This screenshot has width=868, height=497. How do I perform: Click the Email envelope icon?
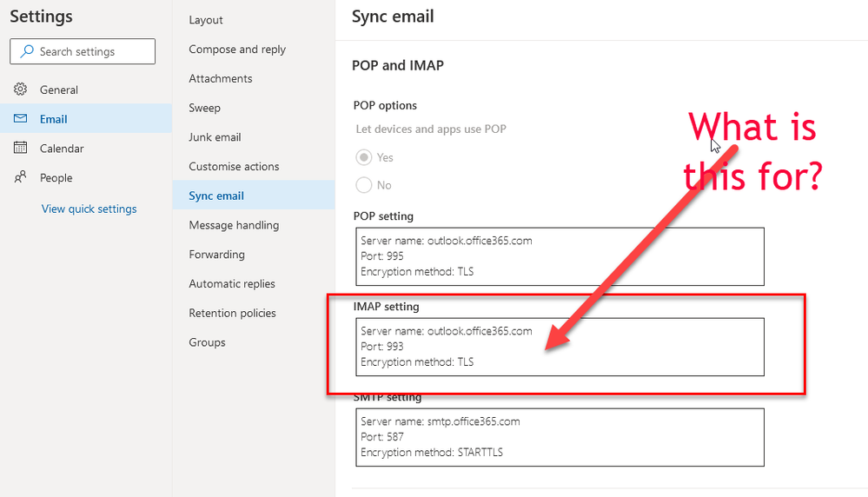coord(20,119)
